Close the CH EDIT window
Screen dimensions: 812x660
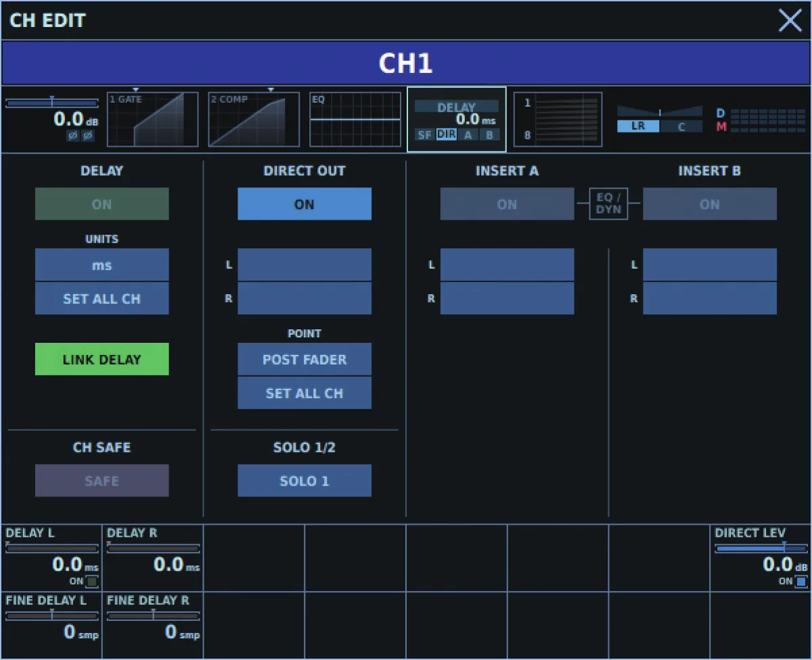point(790,20)
